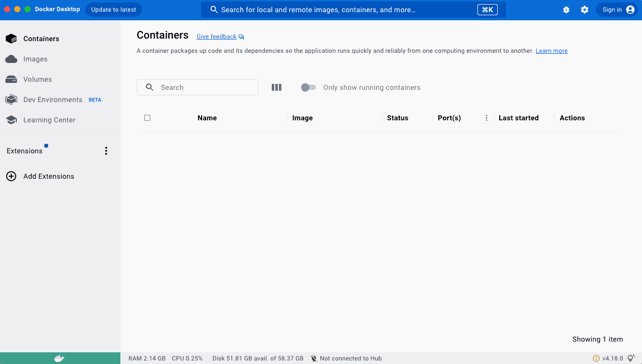Click the Add Extensions plus icon

(x=11, y=176)
